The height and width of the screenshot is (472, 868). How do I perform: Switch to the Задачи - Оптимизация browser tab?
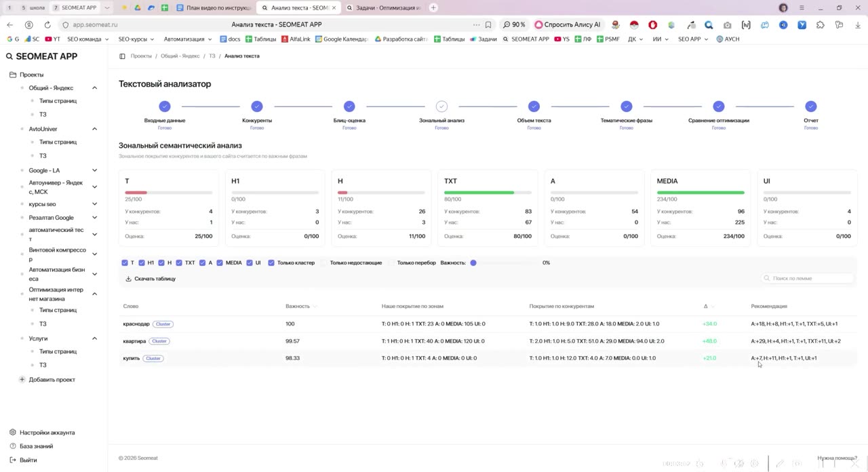point(383,8)
